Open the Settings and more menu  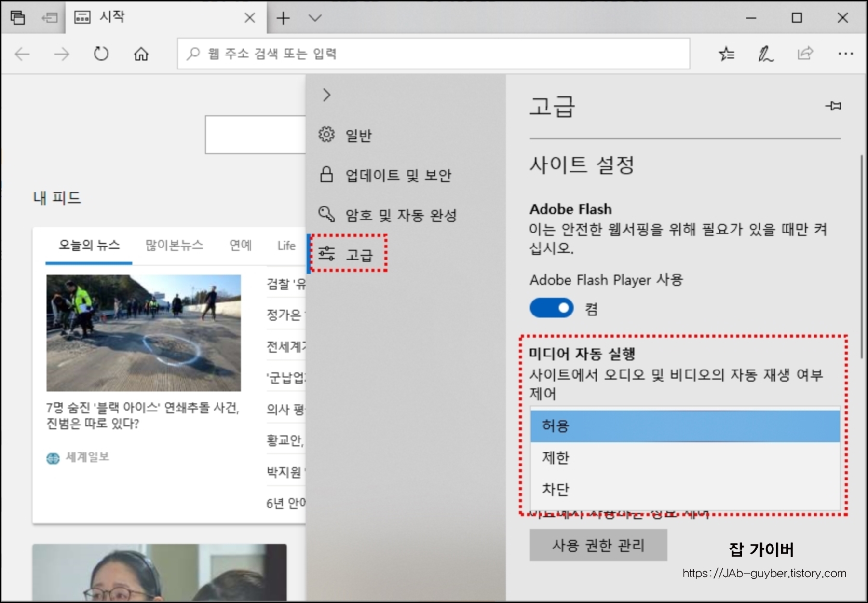(845, 54)
